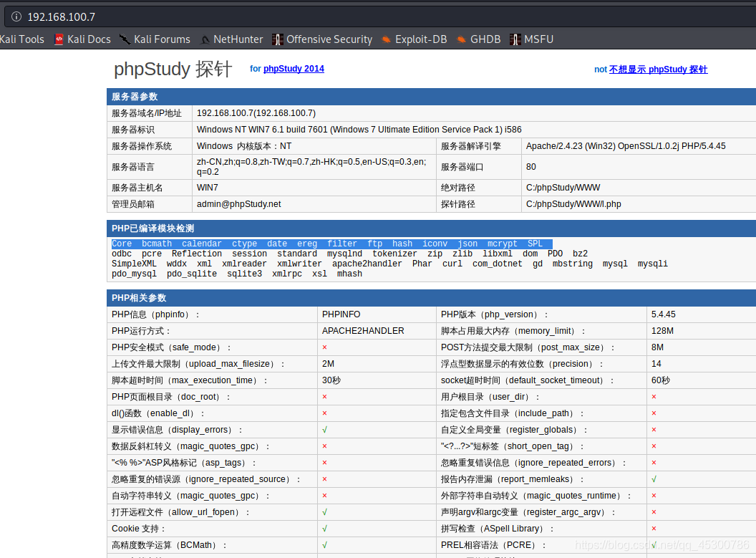Open the Kali Tools bookmark
The height and width of the screenshot is (558, 756).
[21, 39]
